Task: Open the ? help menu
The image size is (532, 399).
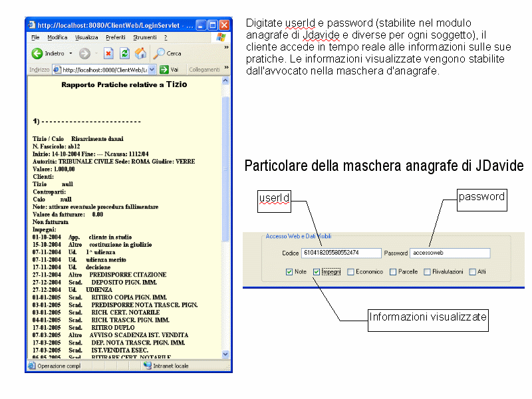Action: coord(166,37)
